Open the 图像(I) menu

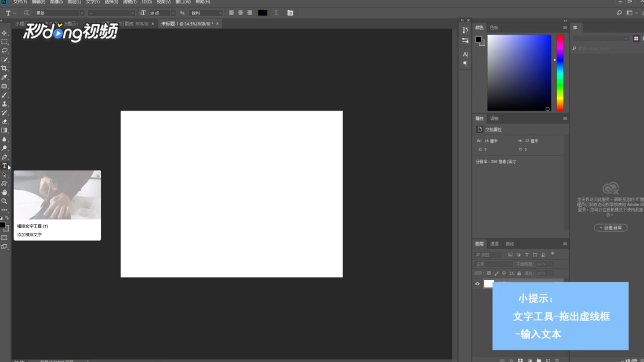(x=56, y=2)
